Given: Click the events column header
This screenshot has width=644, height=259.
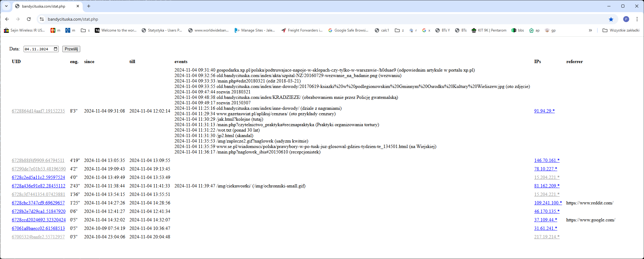Looking at the screenshot, I should coord(181,62).
